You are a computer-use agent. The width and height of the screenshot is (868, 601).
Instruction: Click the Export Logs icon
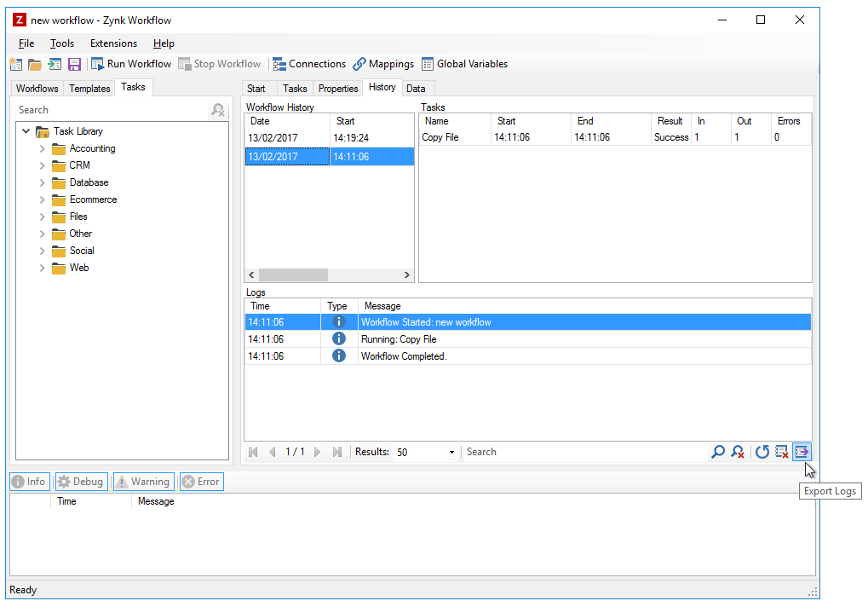pos(802,452)
